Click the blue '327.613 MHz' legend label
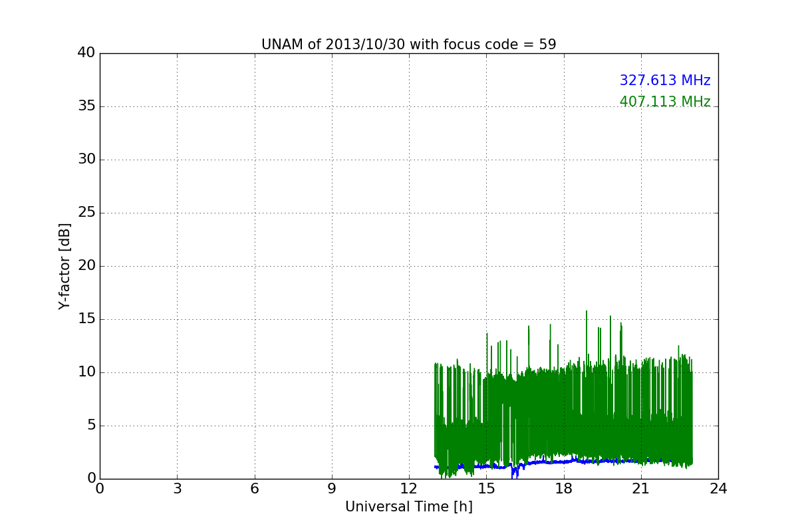 665,80
